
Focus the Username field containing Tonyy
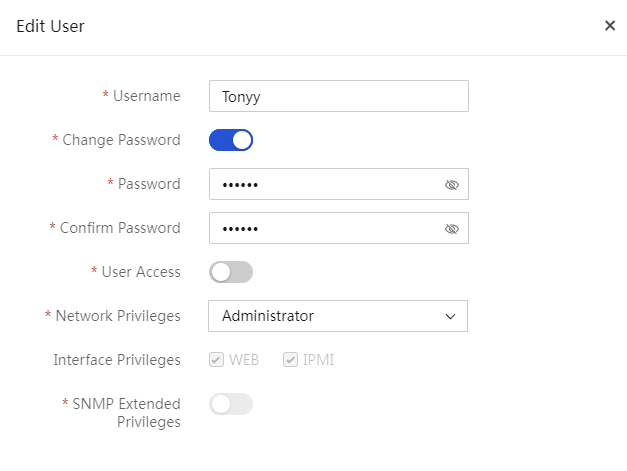(x=339, y=96)
